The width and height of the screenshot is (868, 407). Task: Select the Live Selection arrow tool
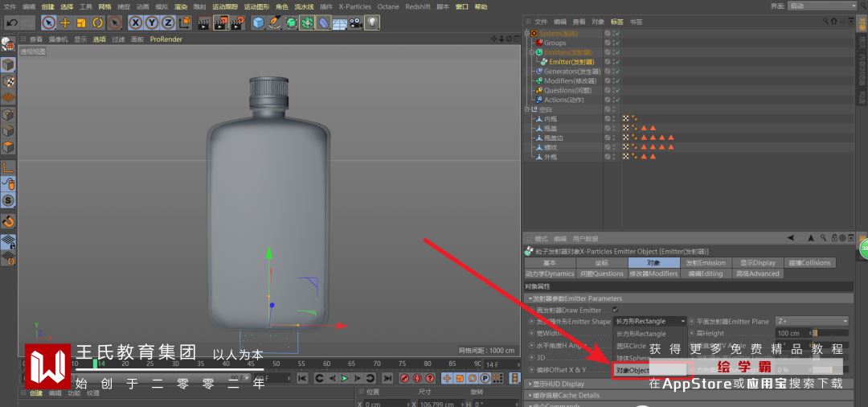point(49,23)
